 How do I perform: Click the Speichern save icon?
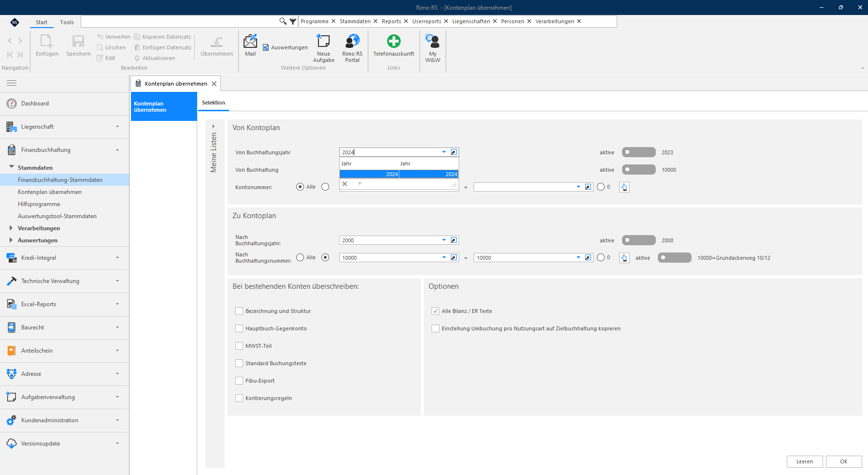[78, 42]
